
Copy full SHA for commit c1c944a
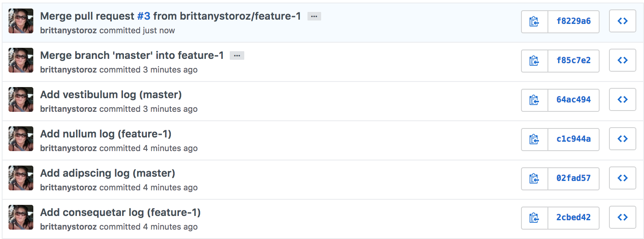[x=534, y=139]
